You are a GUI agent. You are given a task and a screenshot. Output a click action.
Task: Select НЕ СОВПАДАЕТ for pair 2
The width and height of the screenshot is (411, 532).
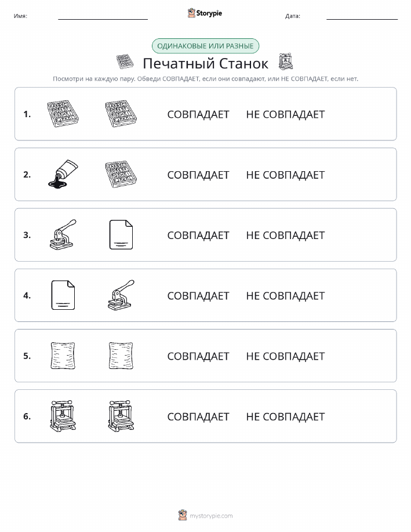[285, 175]
